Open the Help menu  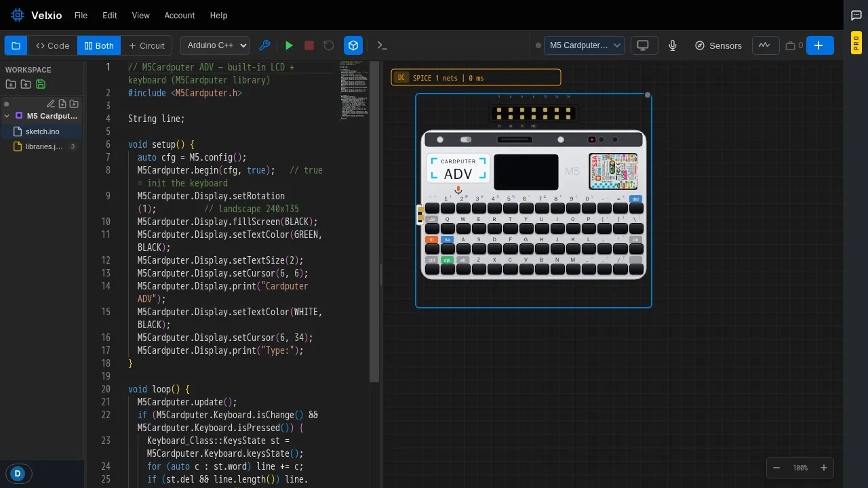[218, 15]
